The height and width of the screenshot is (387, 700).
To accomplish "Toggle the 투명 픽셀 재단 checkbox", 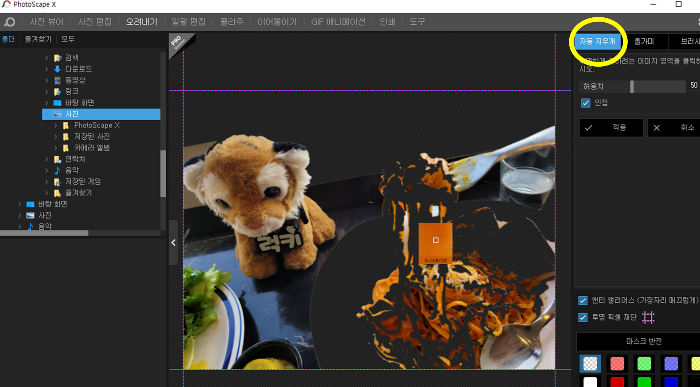I will pyautogui.click(x=583, y=317).
